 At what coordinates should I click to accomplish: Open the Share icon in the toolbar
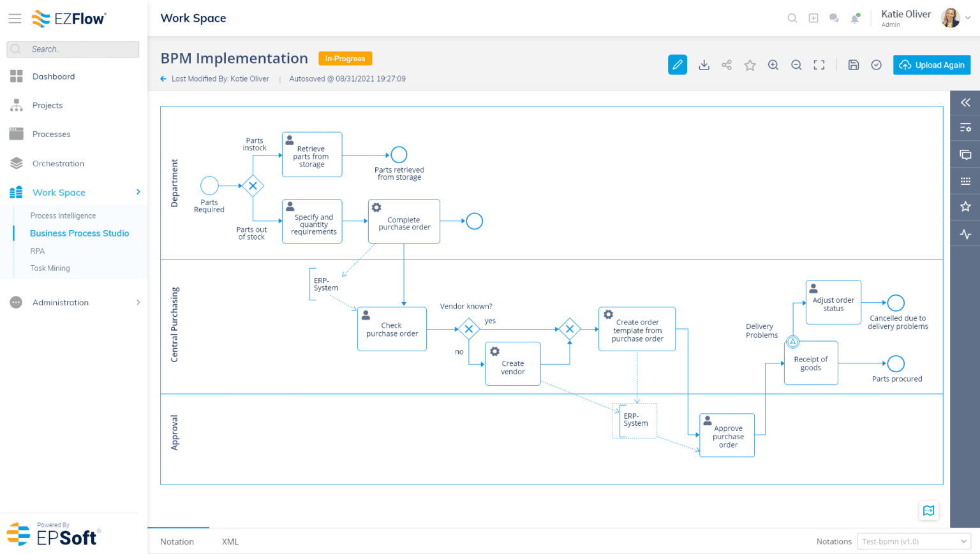coord(727,64)
